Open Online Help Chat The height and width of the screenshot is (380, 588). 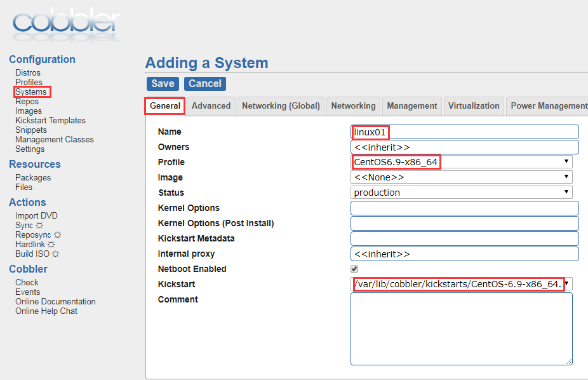tap(46, 311)
